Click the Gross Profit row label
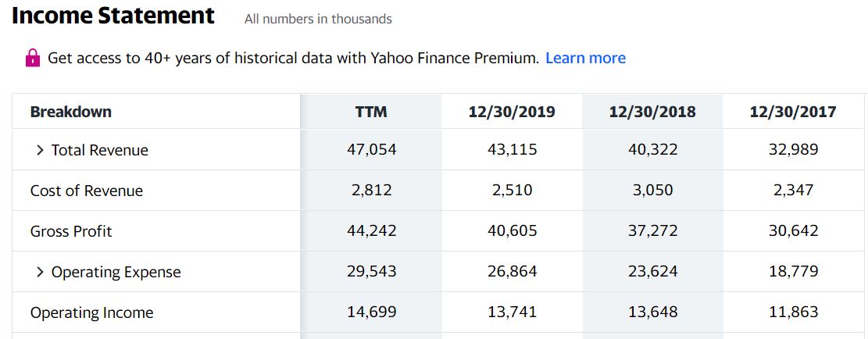 71,231
